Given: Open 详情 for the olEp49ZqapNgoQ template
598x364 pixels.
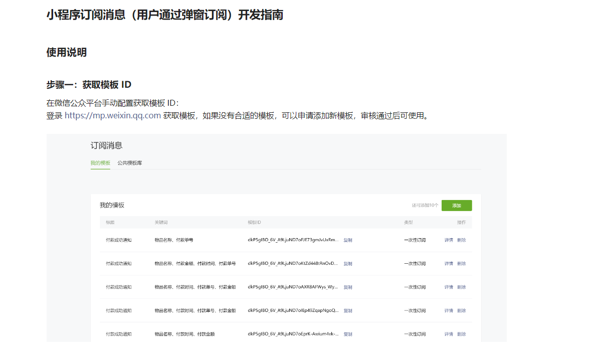Looking at the screenshot, I should (x=449, y=310).
